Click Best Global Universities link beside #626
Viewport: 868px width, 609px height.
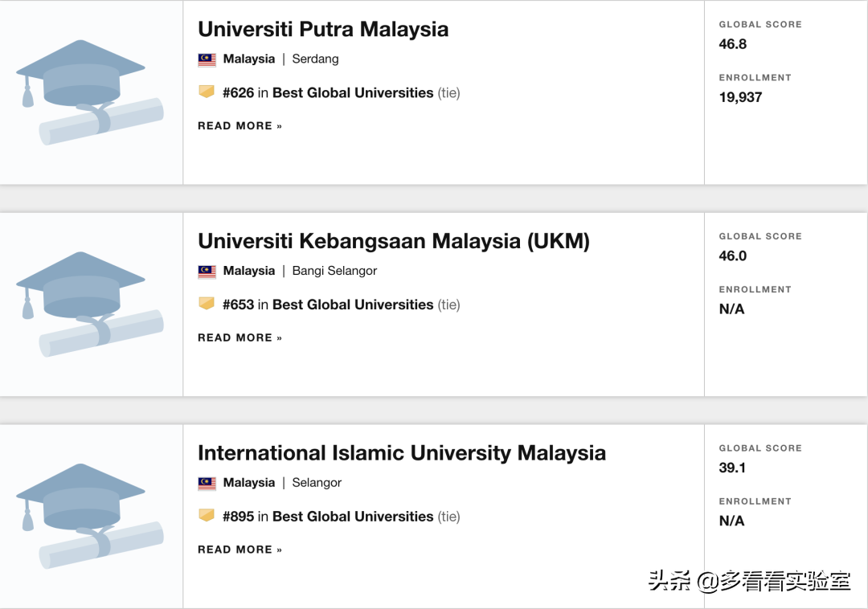353,93
